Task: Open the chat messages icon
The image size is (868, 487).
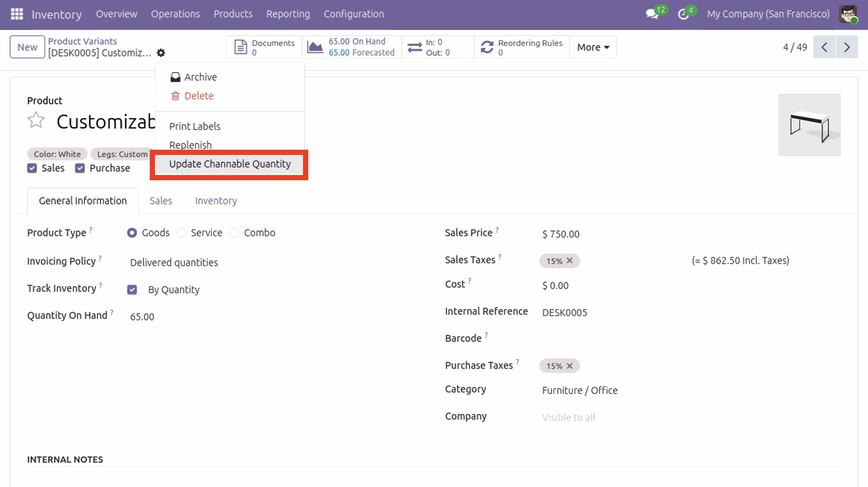Action: click(x=651, y=14)
